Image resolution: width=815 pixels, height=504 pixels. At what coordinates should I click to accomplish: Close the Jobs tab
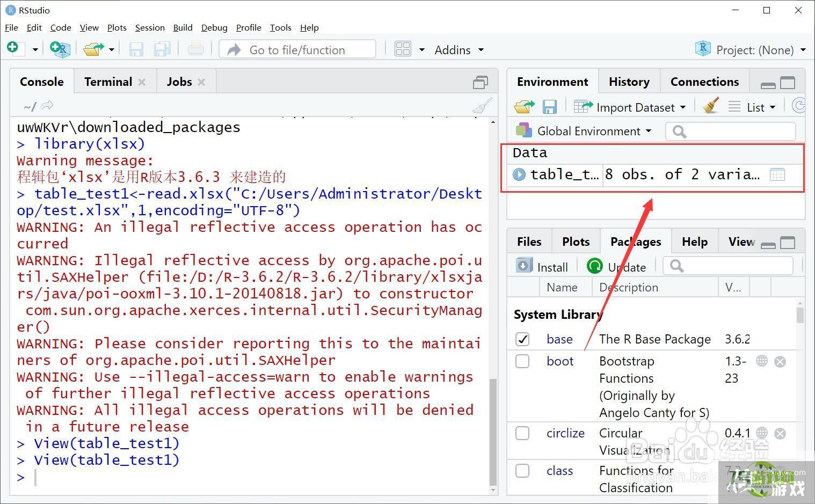coord(201,82)
